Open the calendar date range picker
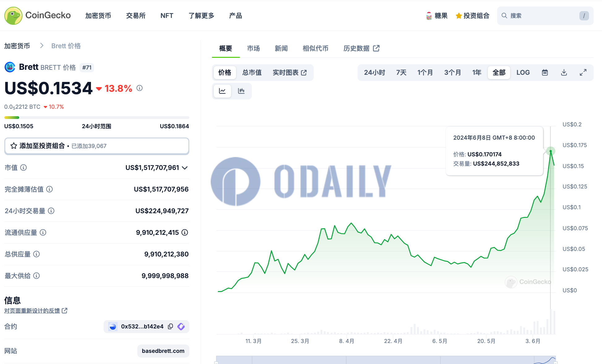The height and width of the screenshot is (364, 602). (x=545, y=73)
